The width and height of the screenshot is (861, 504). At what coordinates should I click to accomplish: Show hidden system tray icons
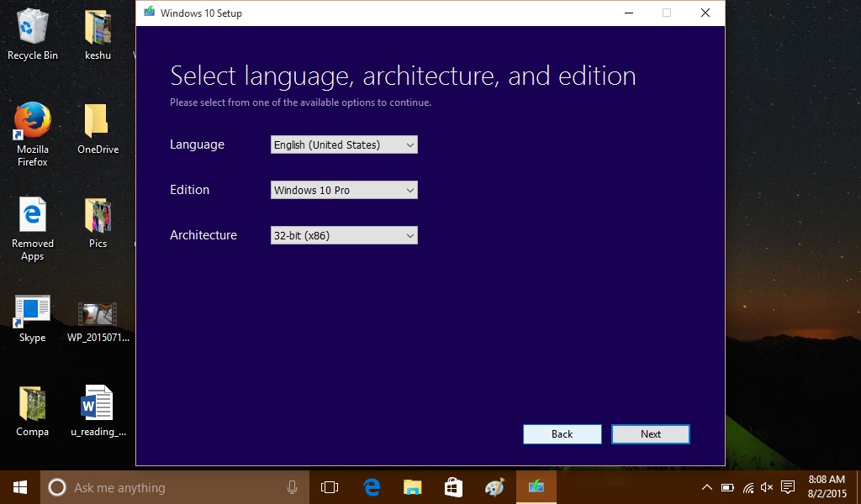point(707,487)
